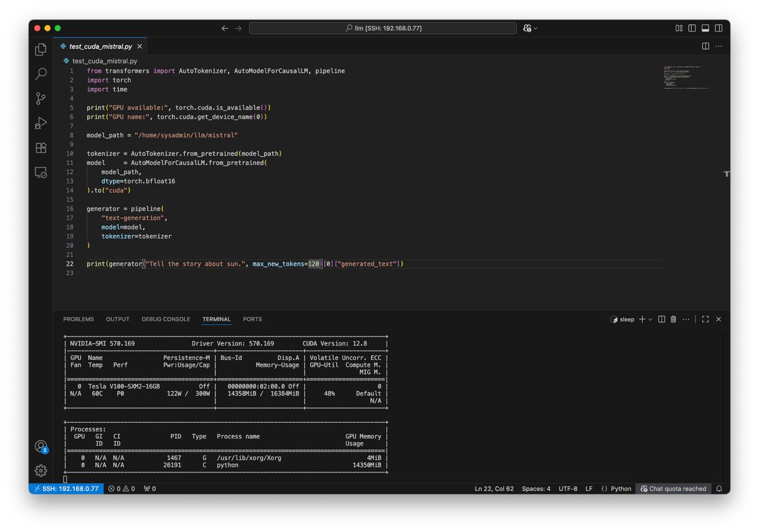Open the Search view in activity bar
The height and width of the screenshot is (532, 759).
pos(41,74)
